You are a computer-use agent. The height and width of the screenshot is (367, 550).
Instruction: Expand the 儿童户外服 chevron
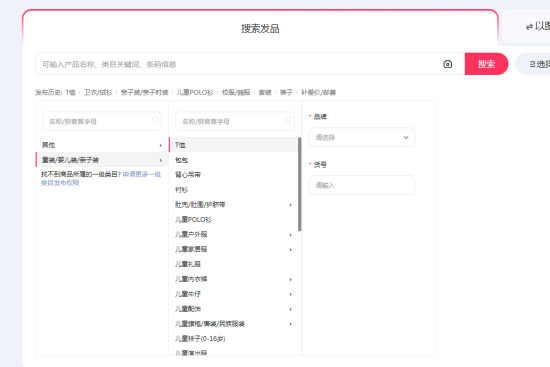click(290, 235)
